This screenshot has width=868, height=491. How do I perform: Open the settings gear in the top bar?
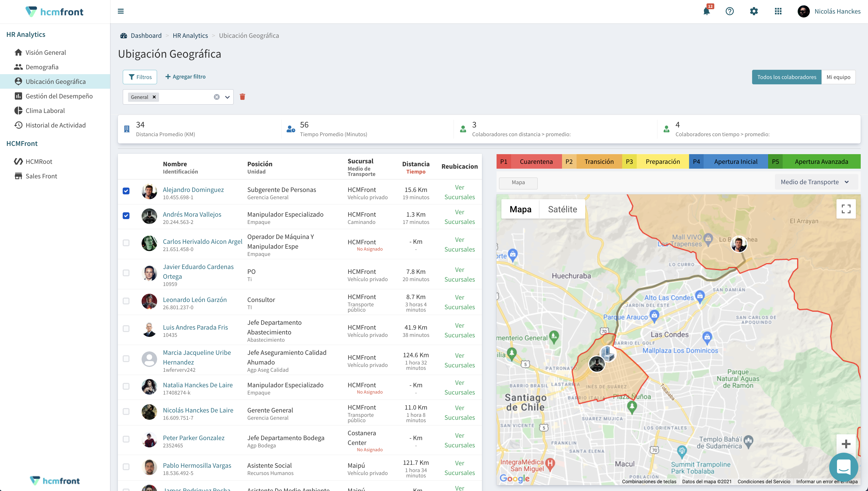(754, 11)
